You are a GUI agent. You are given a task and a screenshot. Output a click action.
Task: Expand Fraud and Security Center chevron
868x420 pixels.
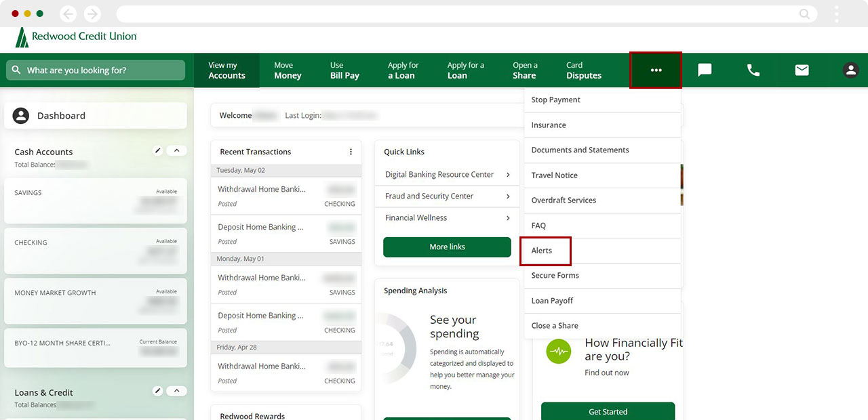tap(508, 196)
